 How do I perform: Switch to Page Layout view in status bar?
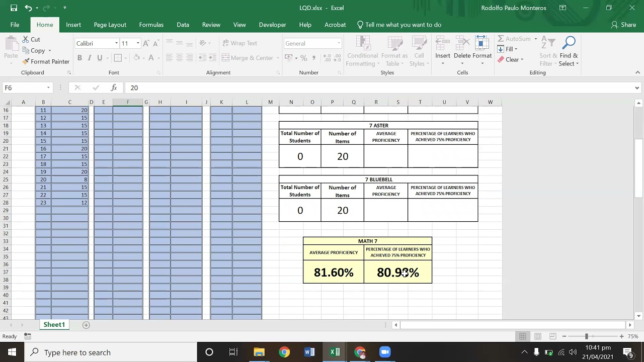pos(537,336)
